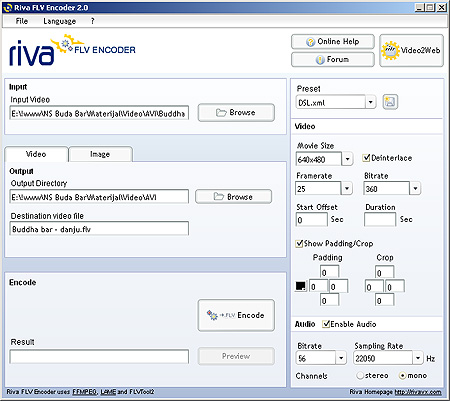Open Video2Web via its gear icon button

(x=411, y=51)
